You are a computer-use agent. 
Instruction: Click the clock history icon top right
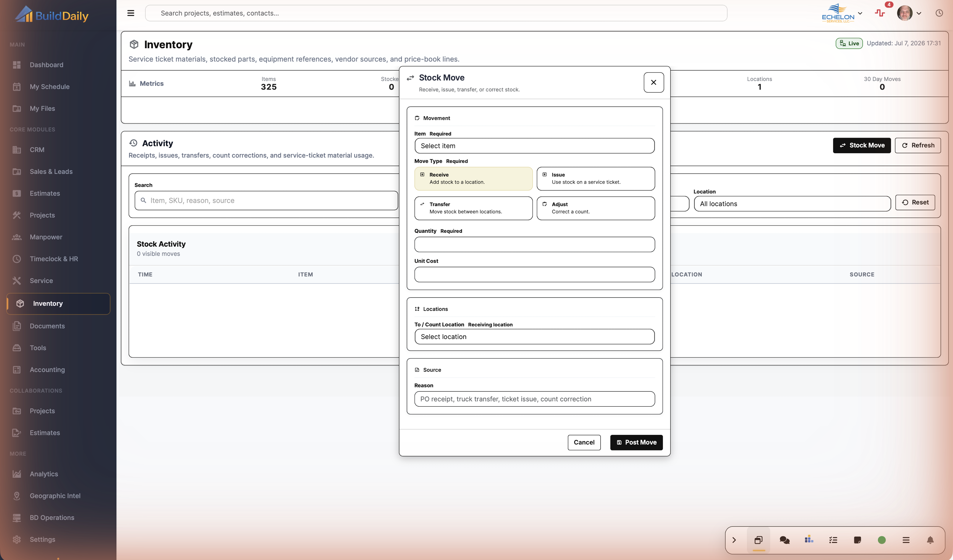pyautogui.click(x=939, y=13)
